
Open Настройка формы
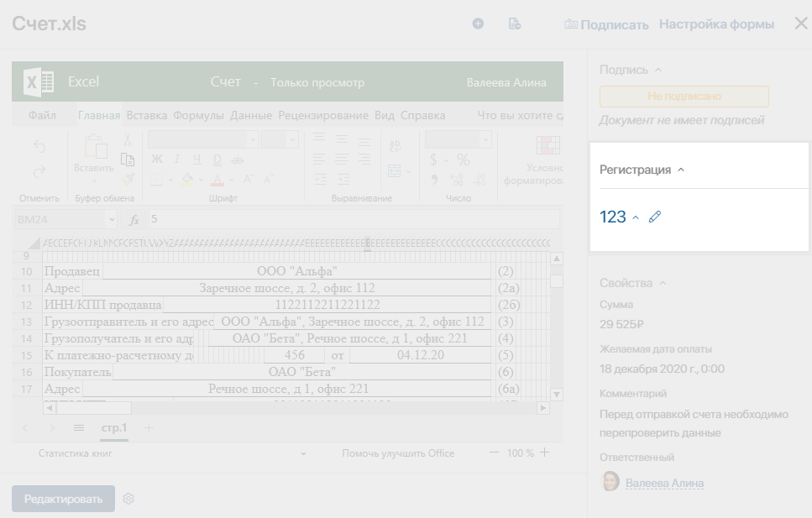click(x=716, y=24)
